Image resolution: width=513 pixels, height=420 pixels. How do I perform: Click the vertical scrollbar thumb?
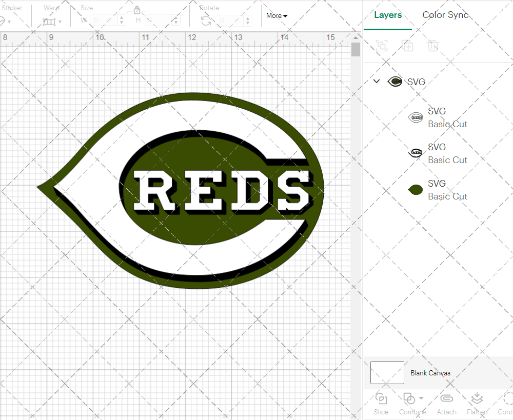[356, 50]
